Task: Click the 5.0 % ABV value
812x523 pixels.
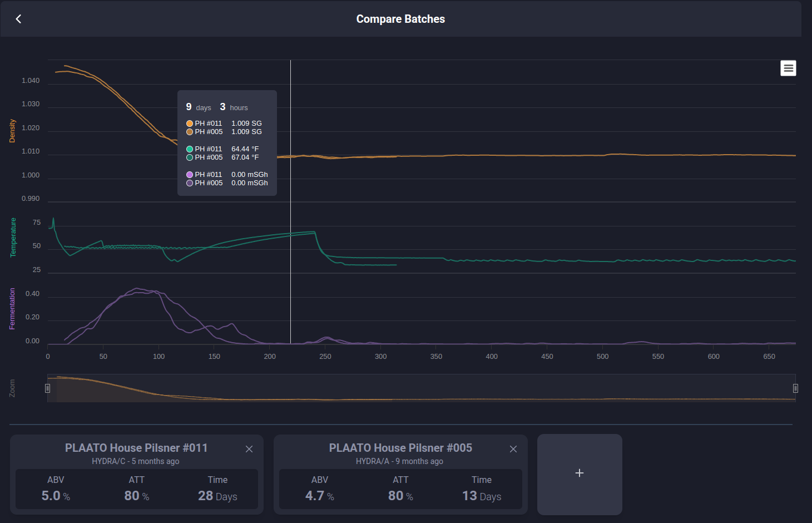Action: 56,496
